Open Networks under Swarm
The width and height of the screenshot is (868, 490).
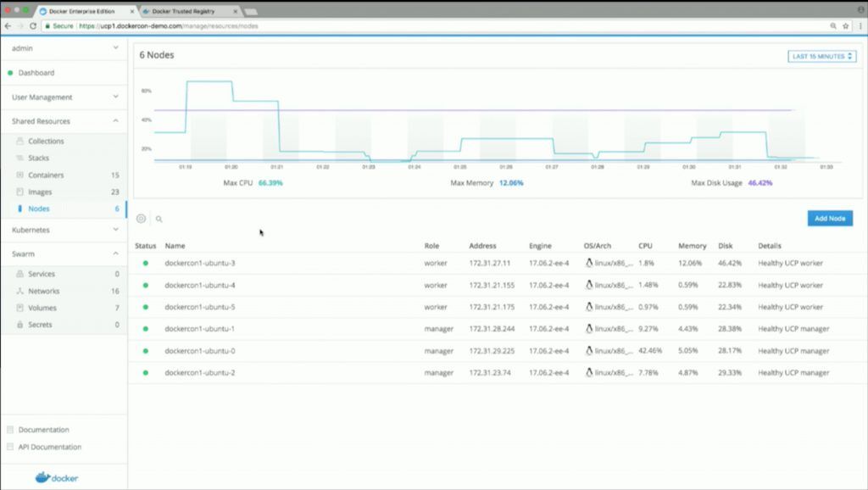pos(44,291)
